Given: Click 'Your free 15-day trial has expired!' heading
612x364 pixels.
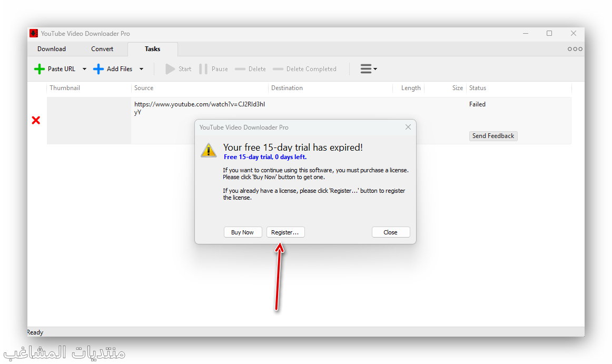Looking at the screenshot, I should 293,147.
